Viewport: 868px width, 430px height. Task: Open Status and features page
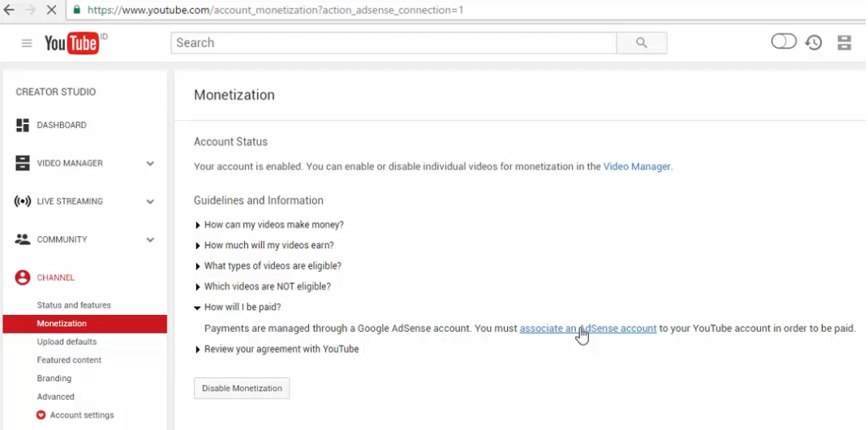[x=74, y=305]
